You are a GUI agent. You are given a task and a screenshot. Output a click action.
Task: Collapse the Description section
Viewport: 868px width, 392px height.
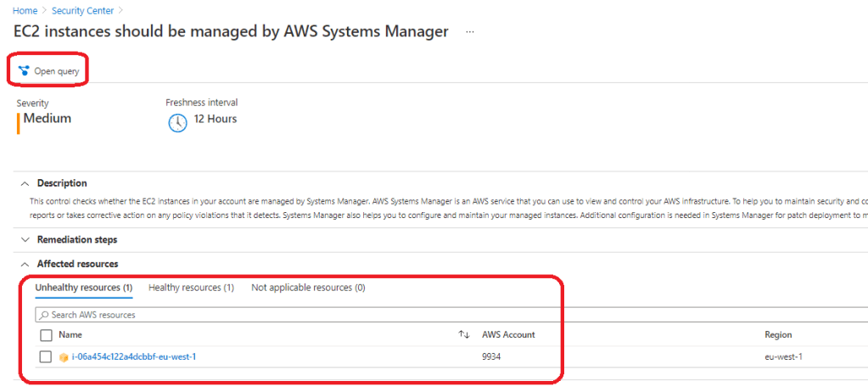pyautogui.click(x=24, y=183)
